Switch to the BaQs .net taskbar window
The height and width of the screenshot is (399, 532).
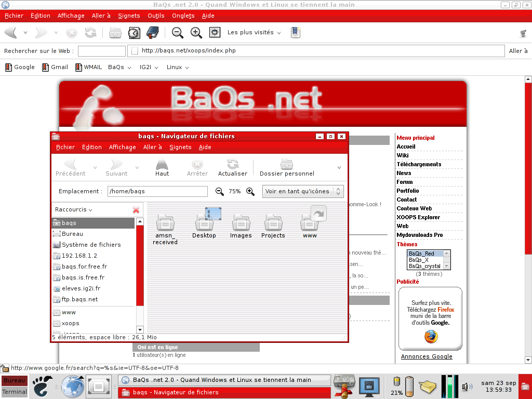[x=224, y=380]
